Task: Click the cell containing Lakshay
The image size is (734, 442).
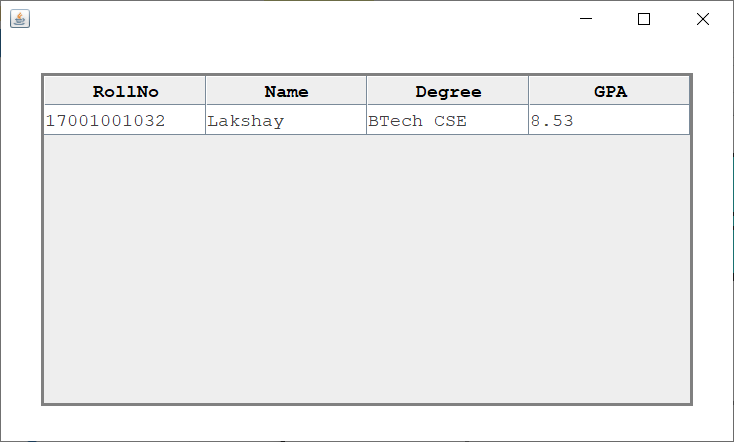Action: pos(286,120)
